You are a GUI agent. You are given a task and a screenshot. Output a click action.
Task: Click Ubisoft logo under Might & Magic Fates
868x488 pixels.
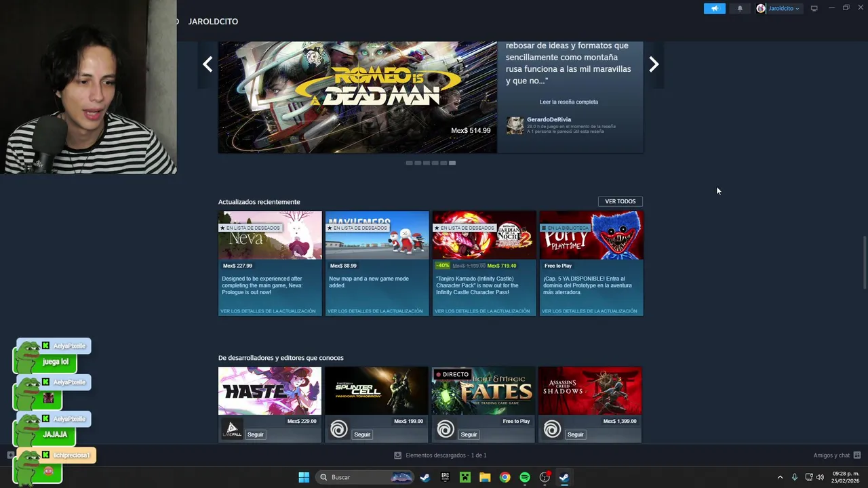tap(446, 429)
